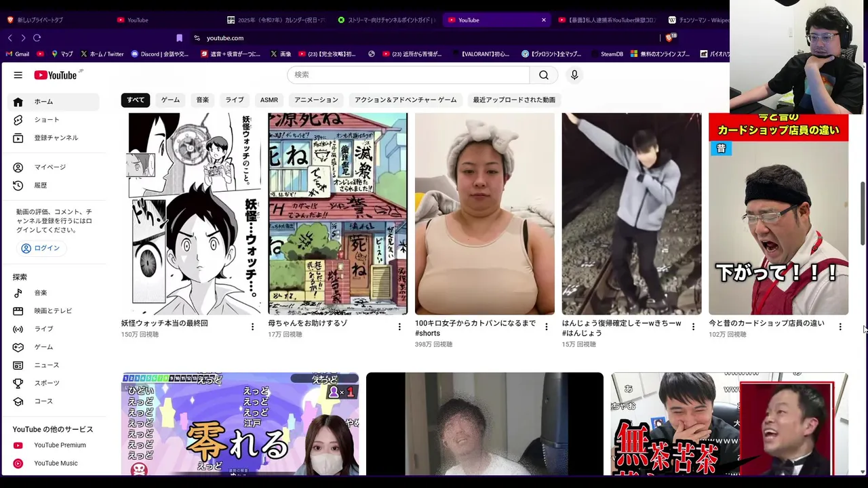Open the Gmail bookmark
This screenshot has height=488, width=868.
[18, 54]
